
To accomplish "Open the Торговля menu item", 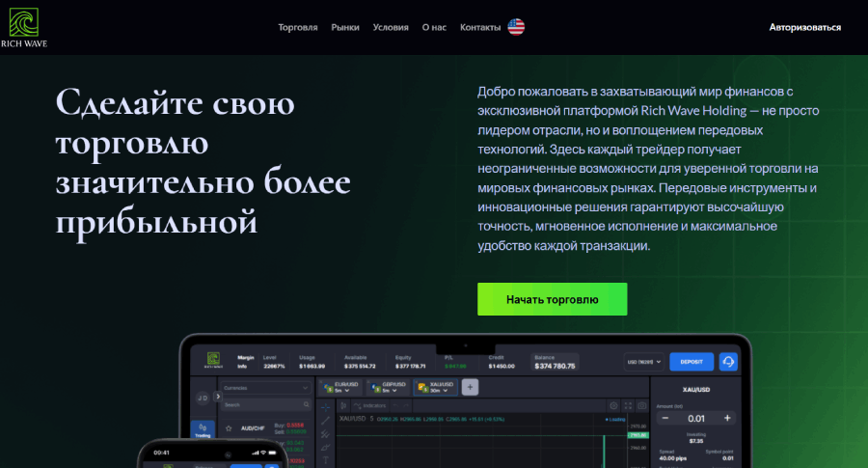I will click(x=297, y=27).
